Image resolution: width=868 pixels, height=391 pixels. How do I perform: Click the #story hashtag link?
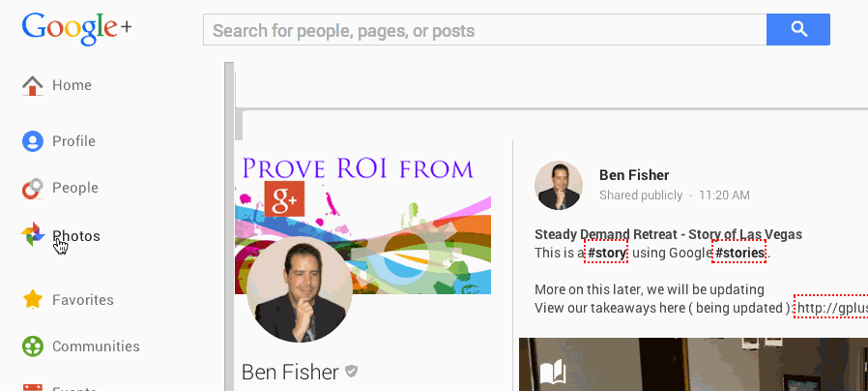click(x=607, y=254)
